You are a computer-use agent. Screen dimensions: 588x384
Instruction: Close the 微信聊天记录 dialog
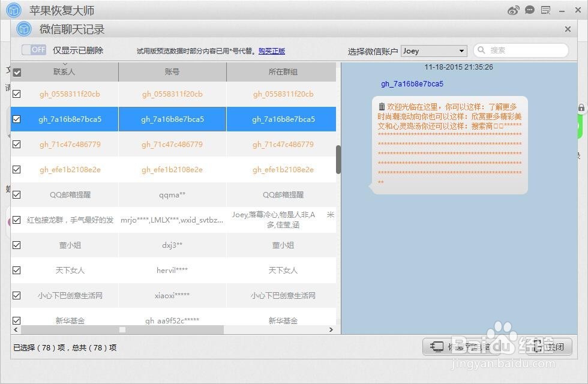tap(568, 29)
